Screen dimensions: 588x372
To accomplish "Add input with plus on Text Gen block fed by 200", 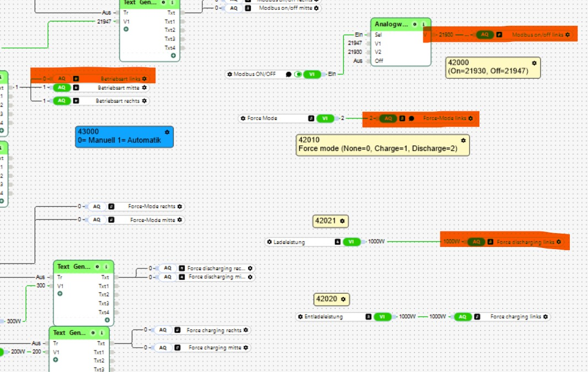I will tap(56, 360).
